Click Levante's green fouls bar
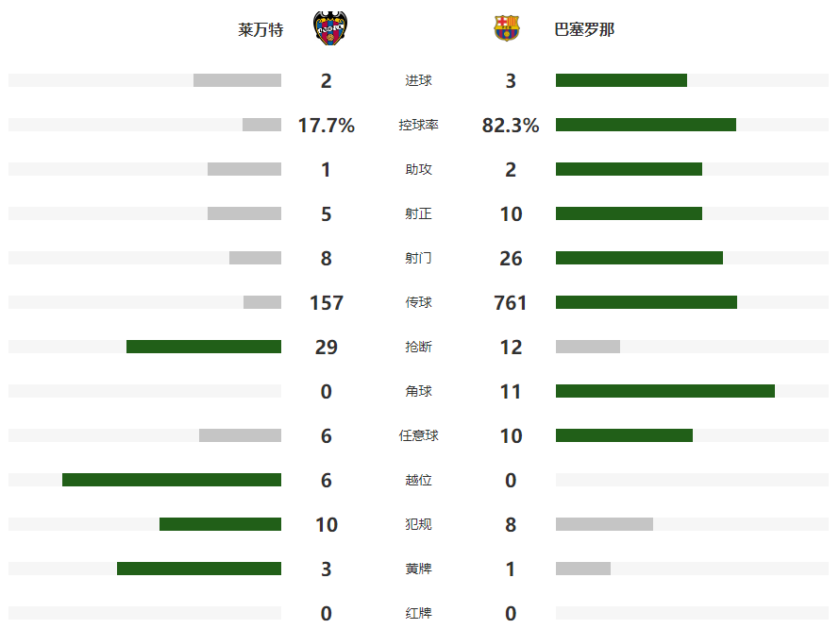Screen dimensions: 840x629 [220, 524]
